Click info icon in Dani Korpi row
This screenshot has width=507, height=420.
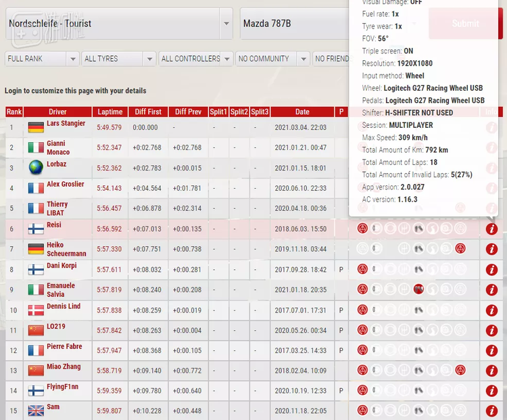point(491,270)
